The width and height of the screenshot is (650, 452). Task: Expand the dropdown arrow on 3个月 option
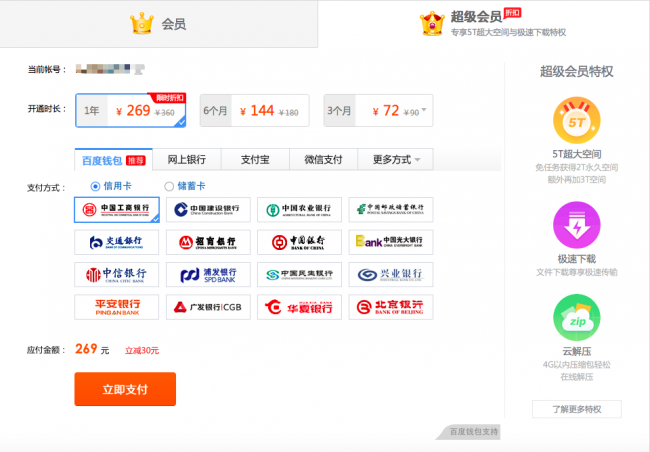[x=424, y=110]
